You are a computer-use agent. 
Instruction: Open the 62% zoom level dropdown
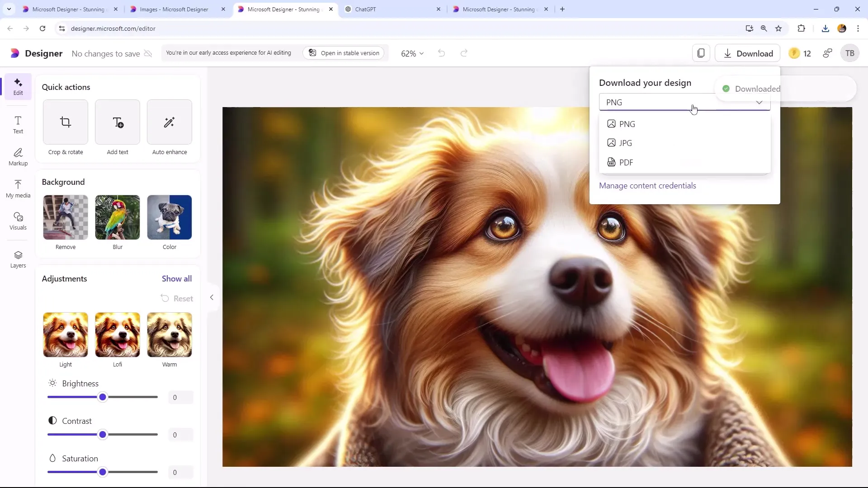412,53
